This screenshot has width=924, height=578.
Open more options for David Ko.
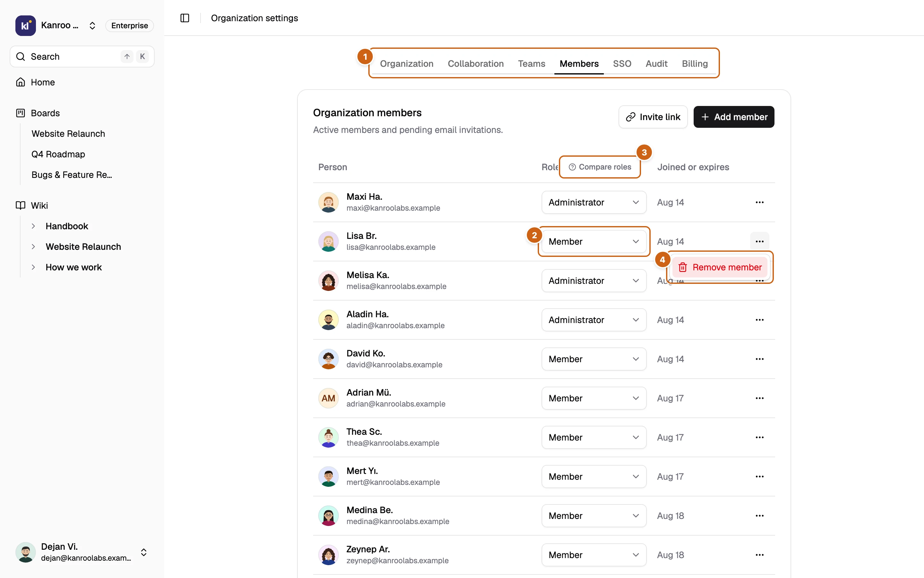(759, 359)
